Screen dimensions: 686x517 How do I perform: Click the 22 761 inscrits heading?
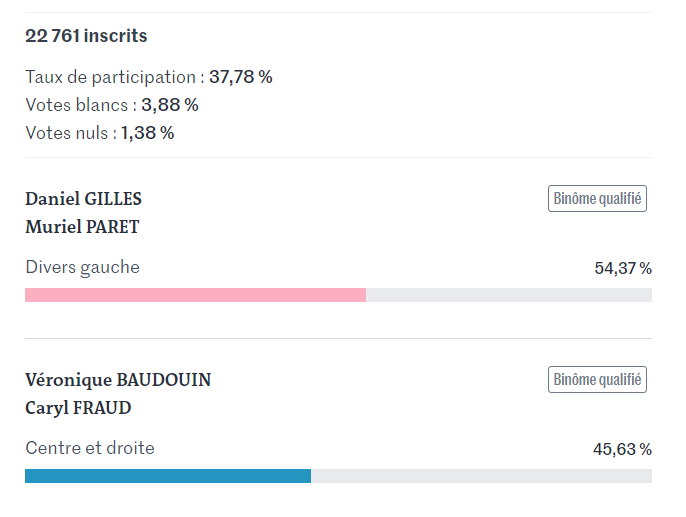point(86,36)
